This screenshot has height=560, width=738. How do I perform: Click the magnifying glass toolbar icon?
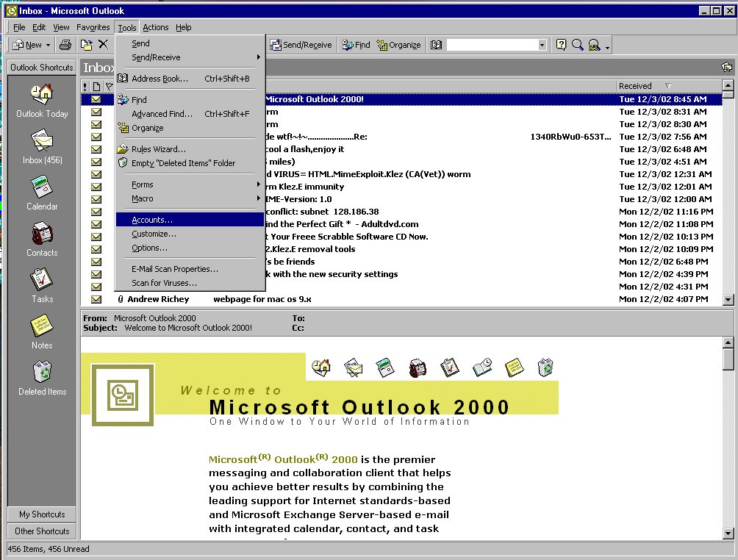(578, 45)
